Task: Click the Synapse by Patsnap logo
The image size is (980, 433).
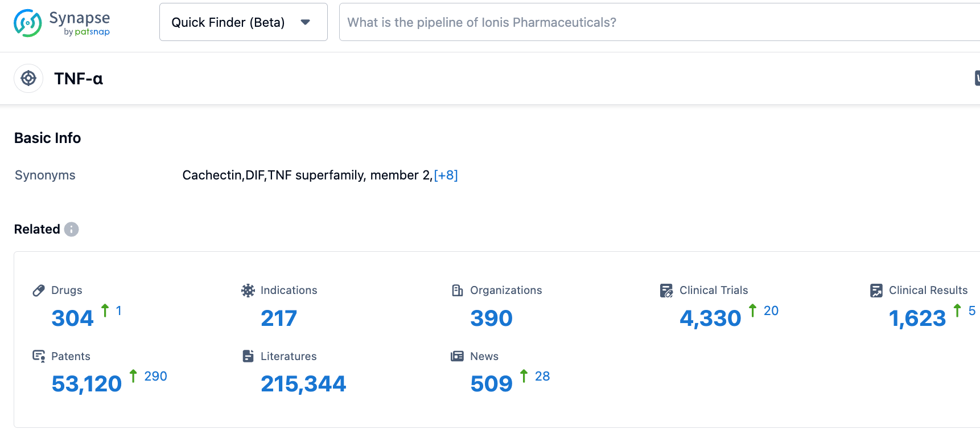Action: pos(61,23)
